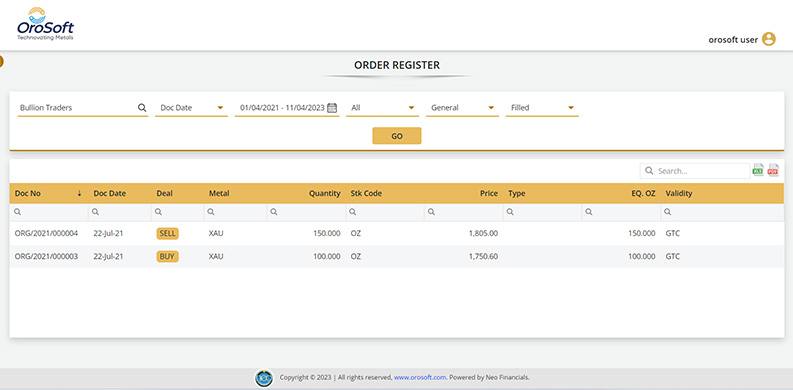Select row ORG/2021/000003

[396, 256]
